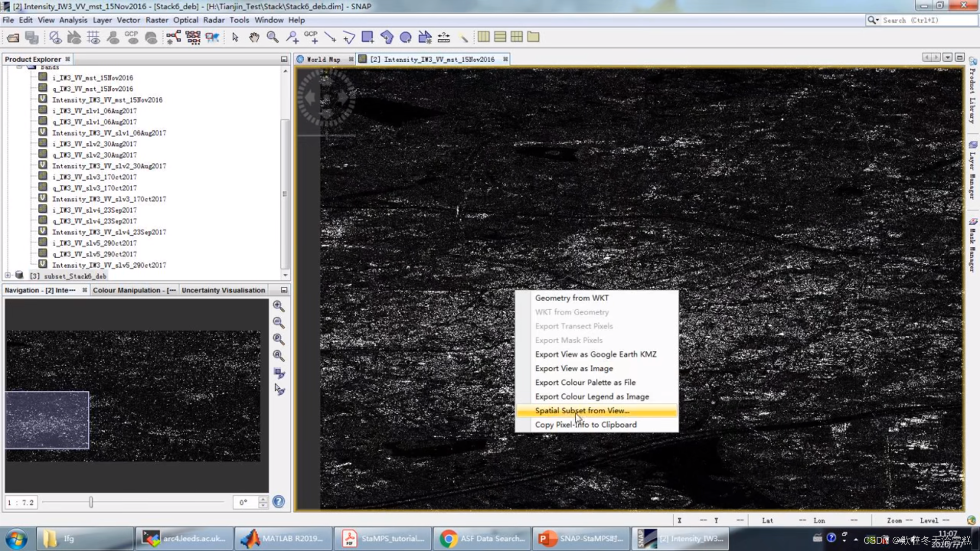Switch to the World Map tab
The height and width of the screenshot is (551, 980).
pyautogui.click(x=323, y=59)
